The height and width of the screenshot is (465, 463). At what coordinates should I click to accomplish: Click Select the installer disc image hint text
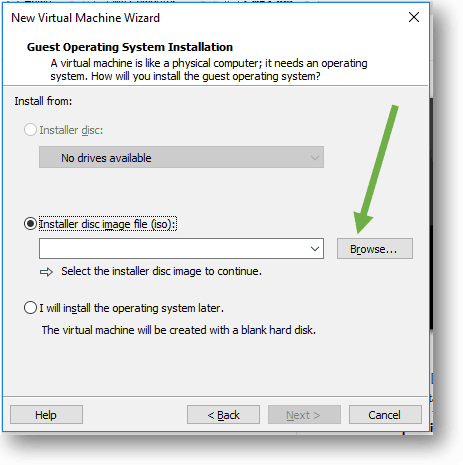click(x=161, y=271)
